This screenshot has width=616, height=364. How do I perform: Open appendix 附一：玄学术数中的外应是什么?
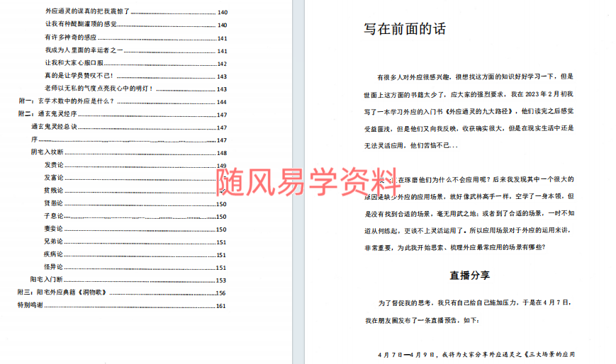tap(66, 102)
